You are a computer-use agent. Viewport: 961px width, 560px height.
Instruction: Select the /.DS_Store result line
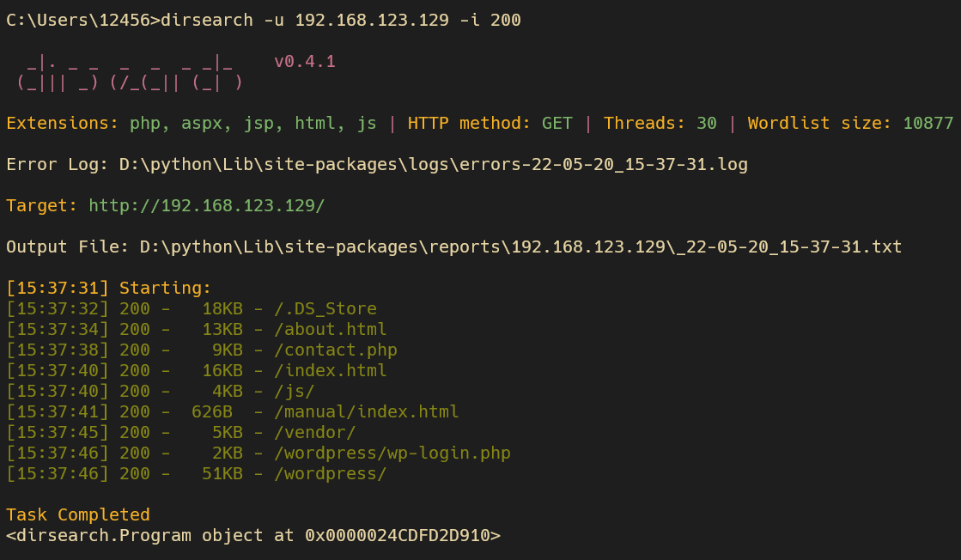click(x=192, y=308)
